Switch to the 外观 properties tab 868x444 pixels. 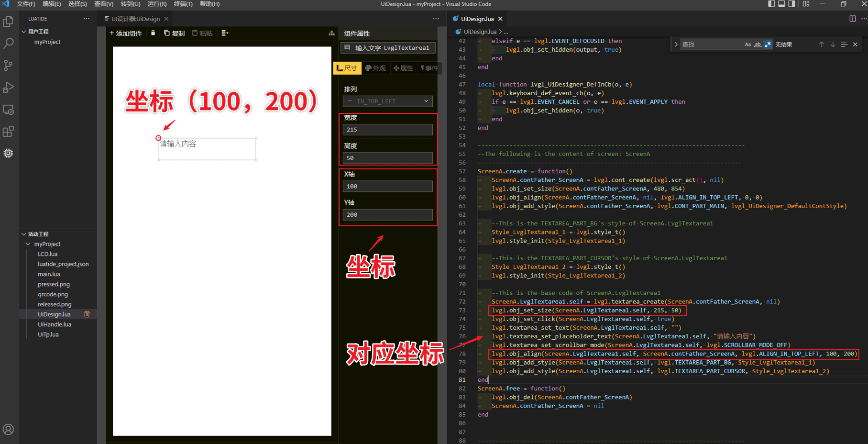(x=375, y=68)
